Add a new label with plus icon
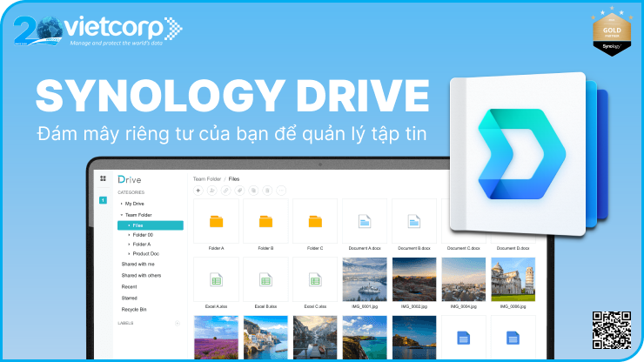The image size is (644, 362). (178, 324)
